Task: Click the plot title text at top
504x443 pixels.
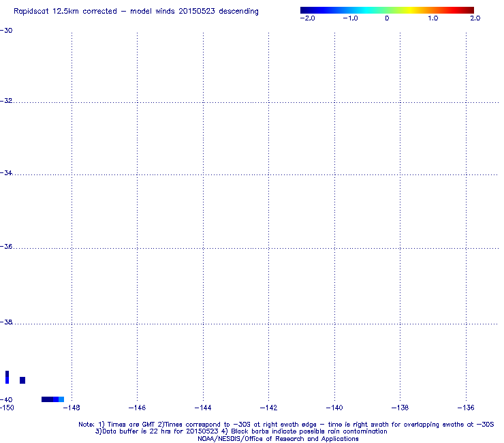Action: 136,12
